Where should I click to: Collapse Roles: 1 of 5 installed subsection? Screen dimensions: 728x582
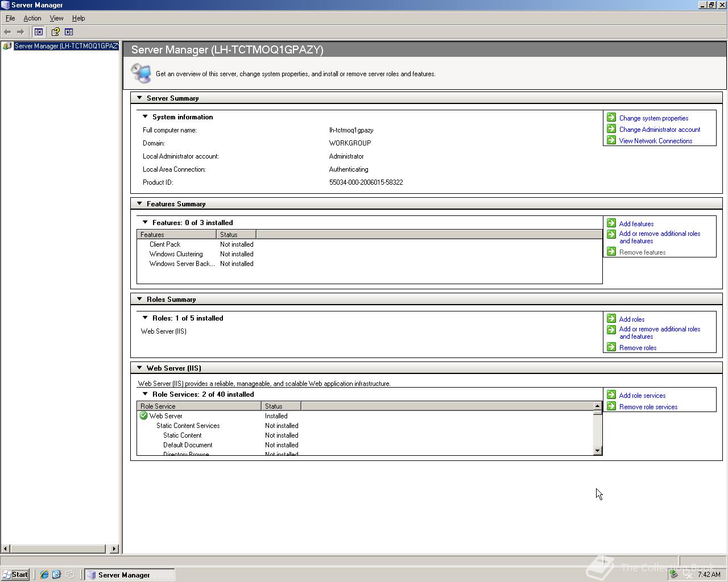coord(145,318)
